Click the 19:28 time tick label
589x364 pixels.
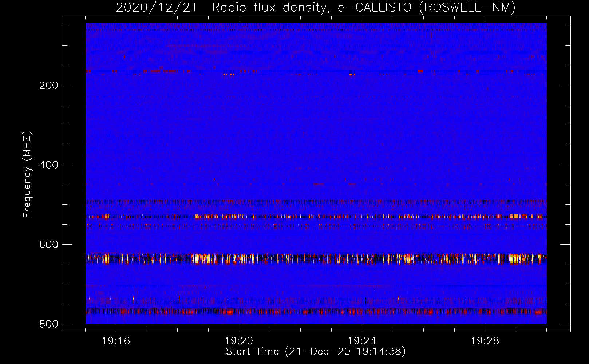(485, 341)
